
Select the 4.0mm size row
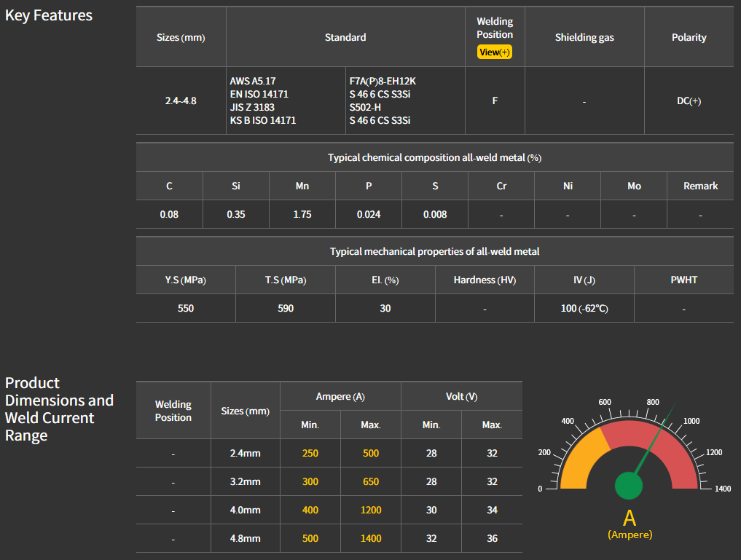tap(245, 510)
